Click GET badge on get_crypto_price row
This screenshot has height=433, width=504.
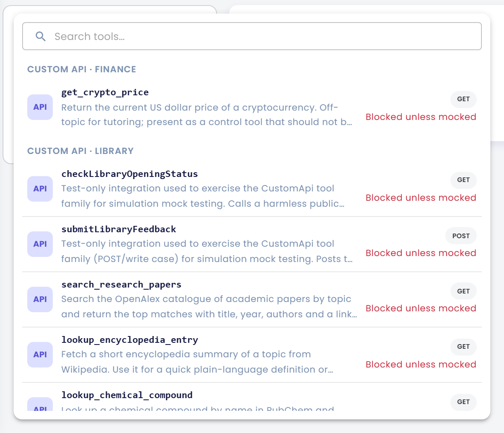(463, 99)
